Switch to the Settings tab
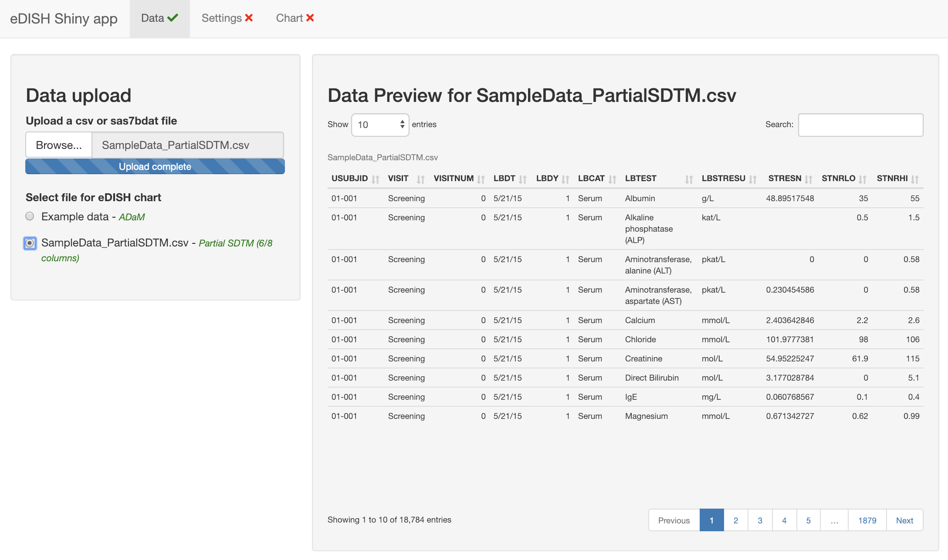Image resolution: width=948 pixels, height=560 pixels. [227, 18]
